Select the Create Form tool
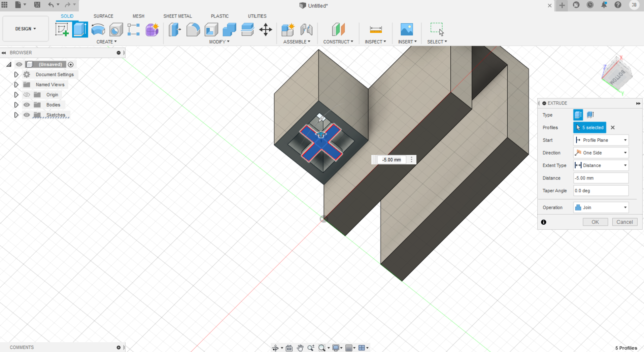 click(152, 30)
